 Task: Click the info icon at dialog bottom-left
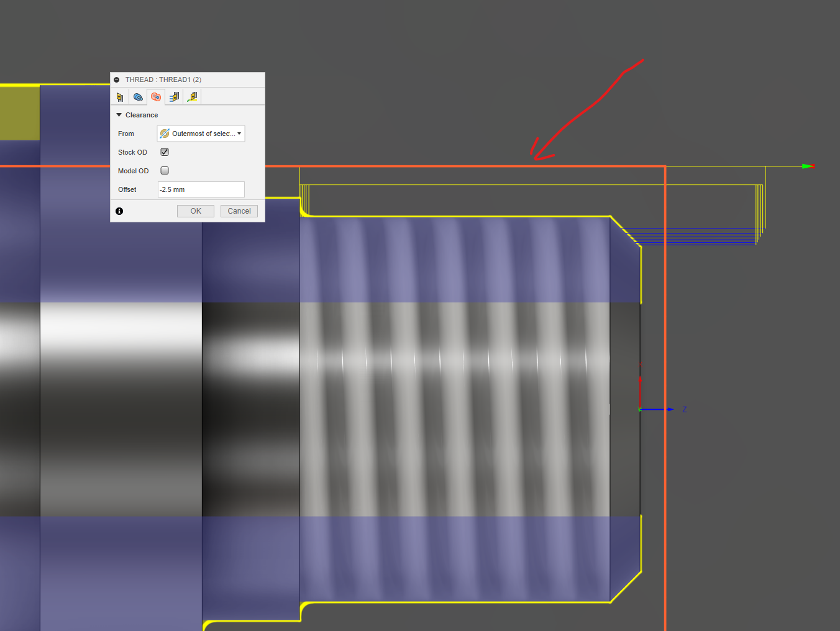[x=119, y=211]
